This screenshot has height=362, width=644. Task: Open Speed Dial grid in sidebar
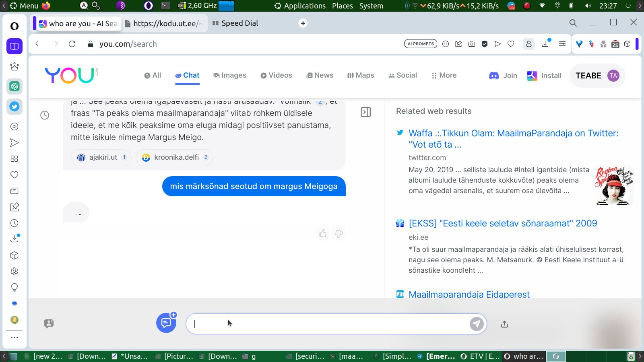pos(14,159)
